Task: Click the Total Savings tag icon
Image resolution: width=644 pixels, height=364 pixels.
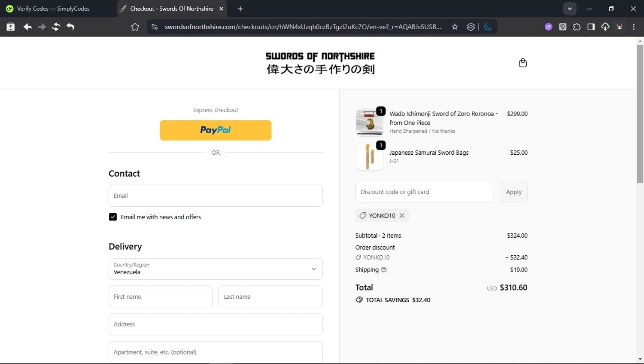Action: click(359, 300)
